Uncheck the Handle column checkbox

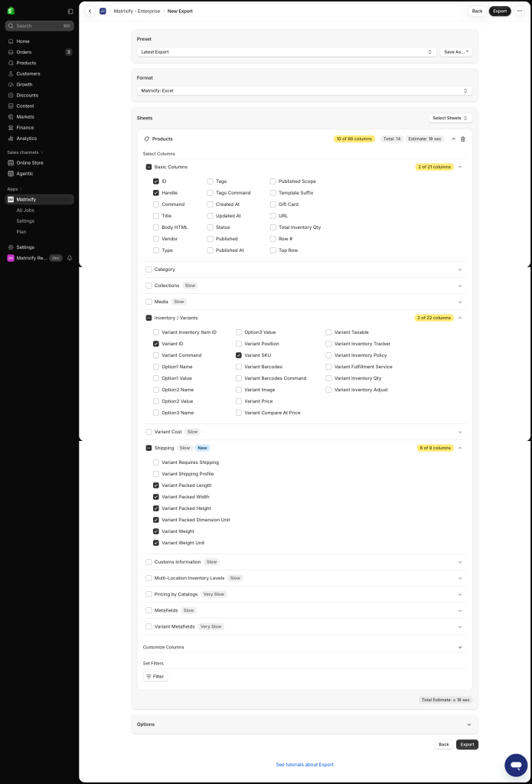pyautogui.click(x=156, y=193)
